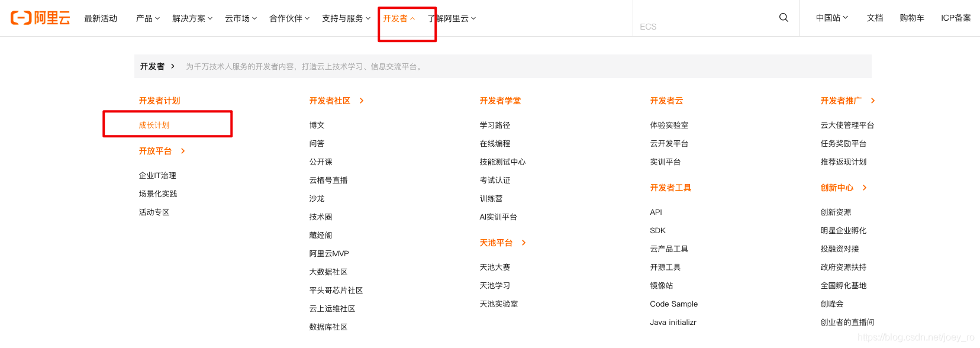Open the AI实训平台 link
Image resolution: width=980 pixels, height=348 pixels.
pos(498,217)
